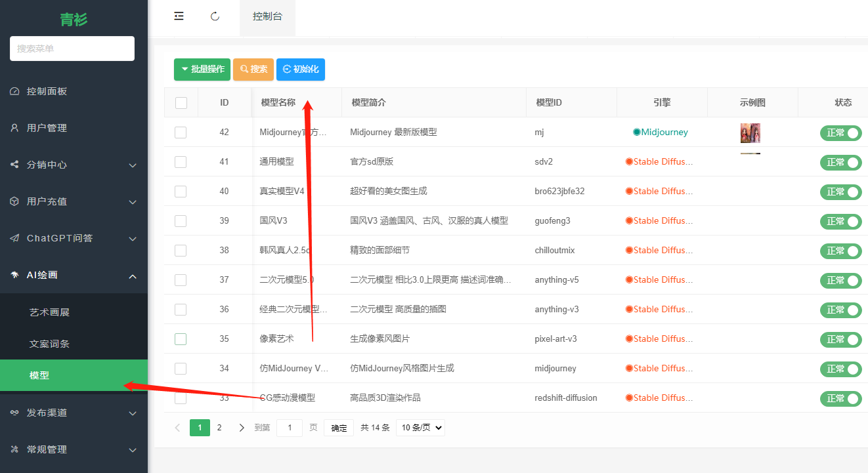This screenshot has height=473, width=868.
Task: Click the 发布渠道 infinity icon
Action: click(x=14, y=413)
